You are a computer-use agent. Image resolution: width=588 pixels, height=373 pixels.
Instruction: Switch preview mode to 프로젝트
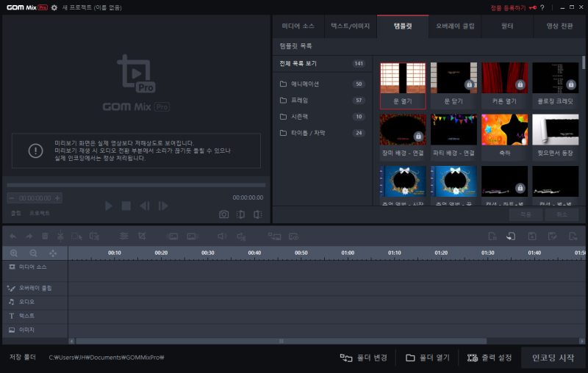coord(40,213)
